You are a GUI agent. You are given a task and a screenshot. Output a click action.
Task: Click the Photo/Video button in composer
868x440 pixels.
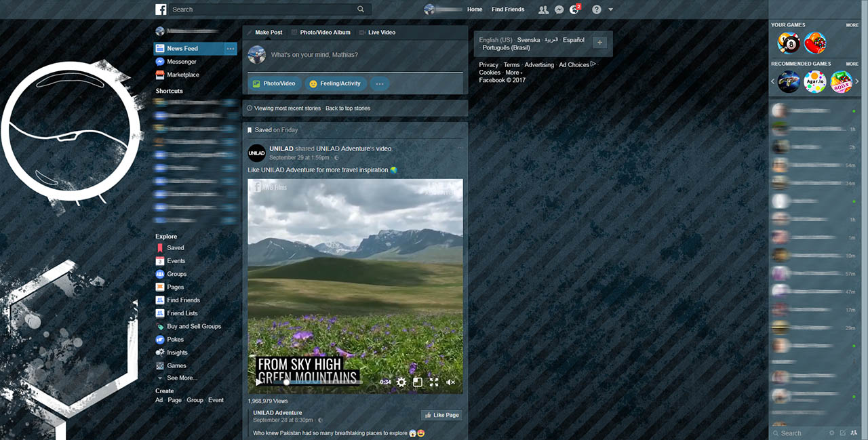[x=274, y=83]
